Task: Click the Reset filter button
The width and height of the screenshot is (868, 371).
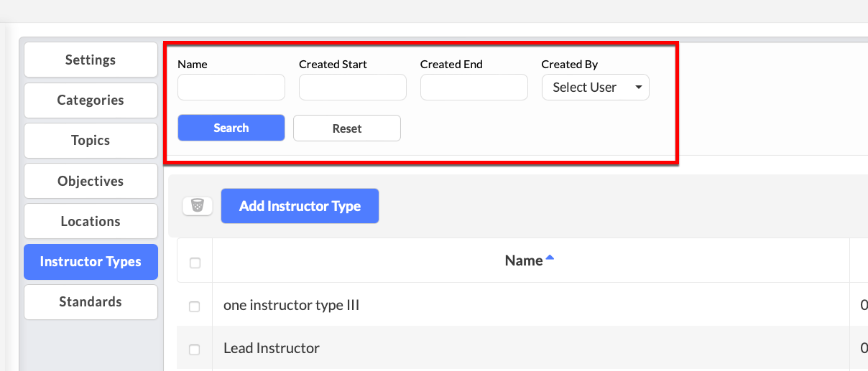Action: click(x=347, y=128)
